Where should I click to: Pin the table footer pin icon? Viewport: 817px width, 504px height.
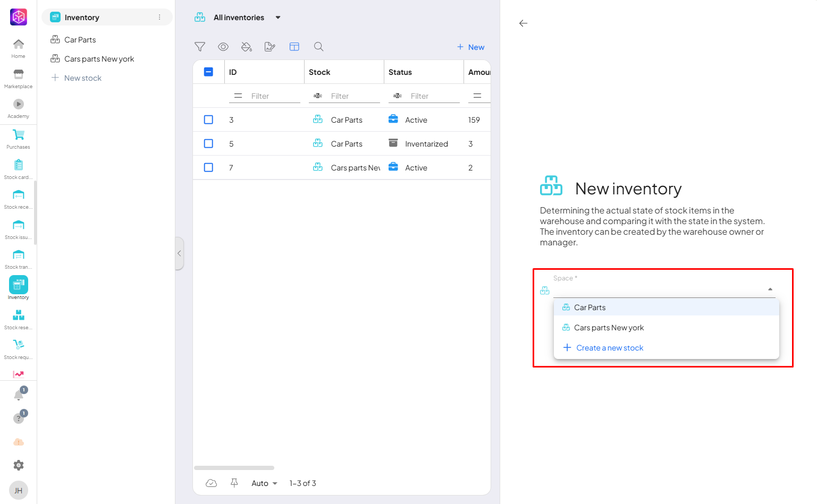234,483
